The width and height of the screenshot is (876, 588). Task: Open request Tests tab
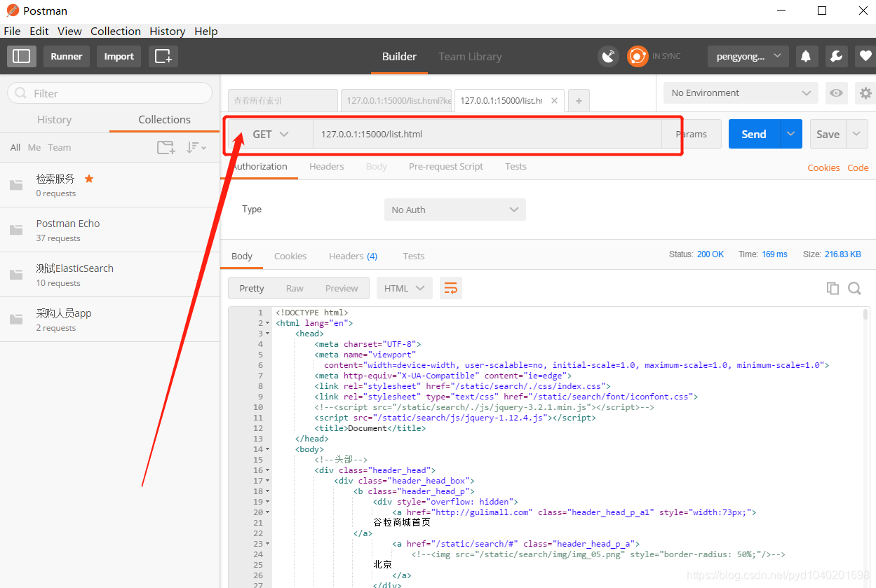[516, 166]
